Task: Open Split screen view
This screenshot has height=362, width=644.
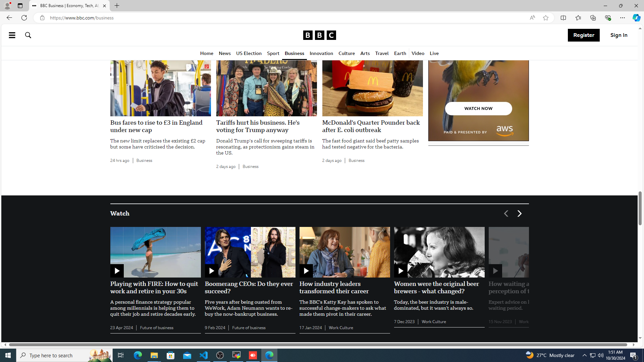Action: [563, 18]
